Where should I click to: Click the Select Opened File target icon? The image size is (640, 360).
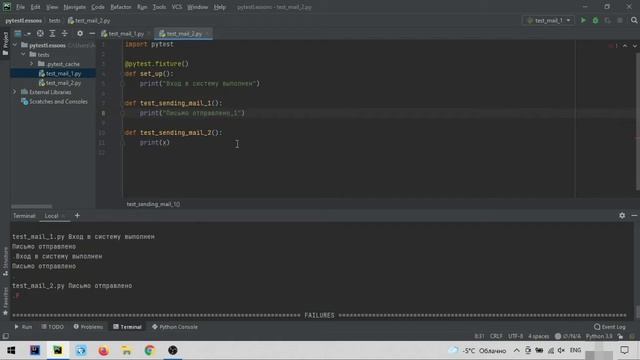pos(40,33)
